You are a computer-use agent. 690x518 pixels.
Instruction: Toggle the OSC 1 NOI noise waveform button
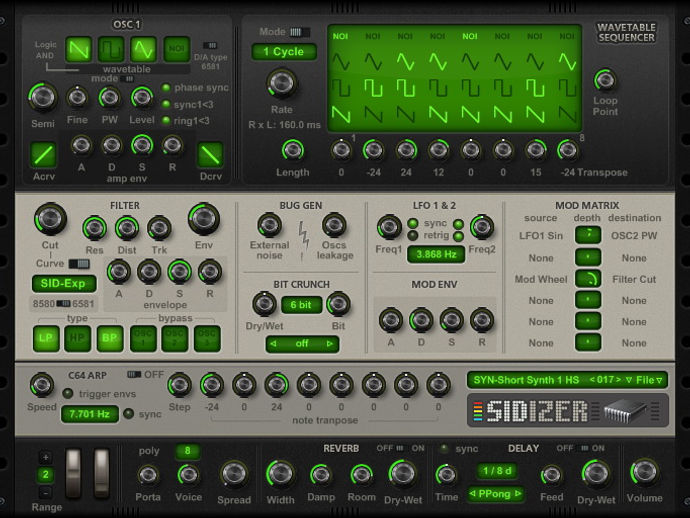point(177,49)
